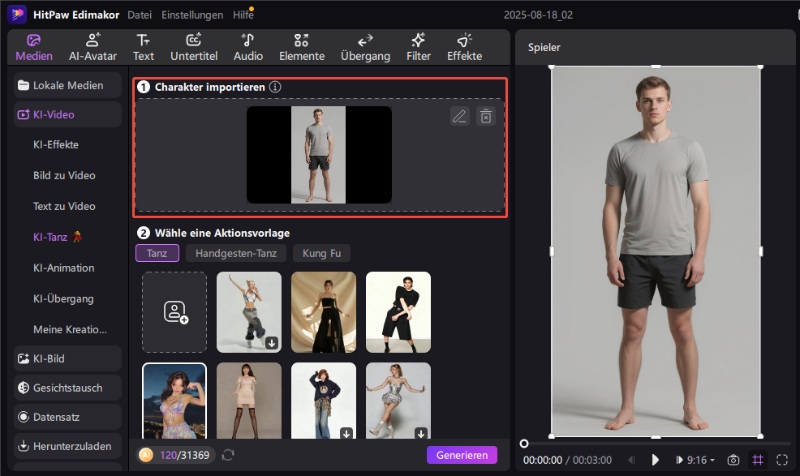Image resolution: width=800 pixels, height=476 pixels.
Task: Click the Generieren button
Action: click(x=461, y=455)
